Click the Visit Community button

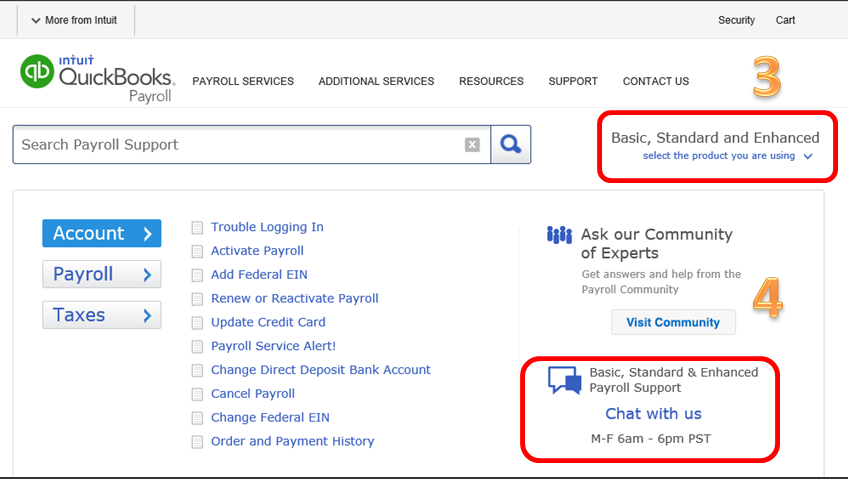(x=673, y=322)
